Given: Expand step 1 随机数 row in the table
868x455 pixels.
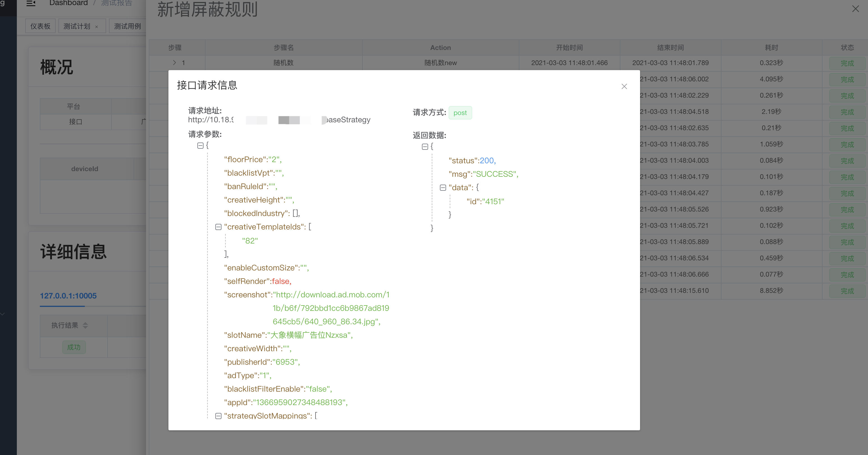Looking at the screenshot, I should 175,63.
